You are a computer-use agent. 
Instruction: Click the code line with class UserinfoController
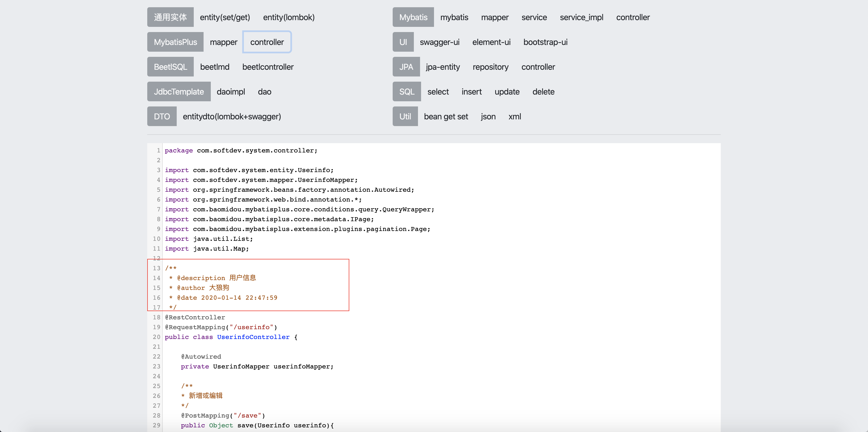coord(253,337)
